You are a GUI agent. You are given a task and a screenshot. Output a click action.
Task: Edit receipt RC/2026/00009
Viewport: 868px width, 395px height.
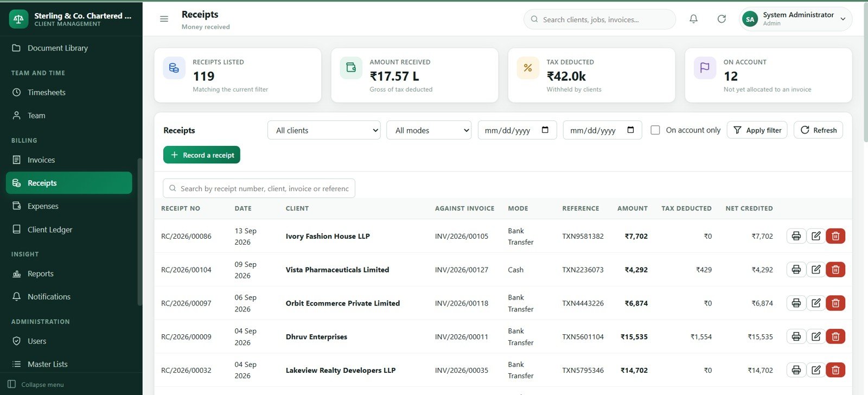[x=816, y=337]
